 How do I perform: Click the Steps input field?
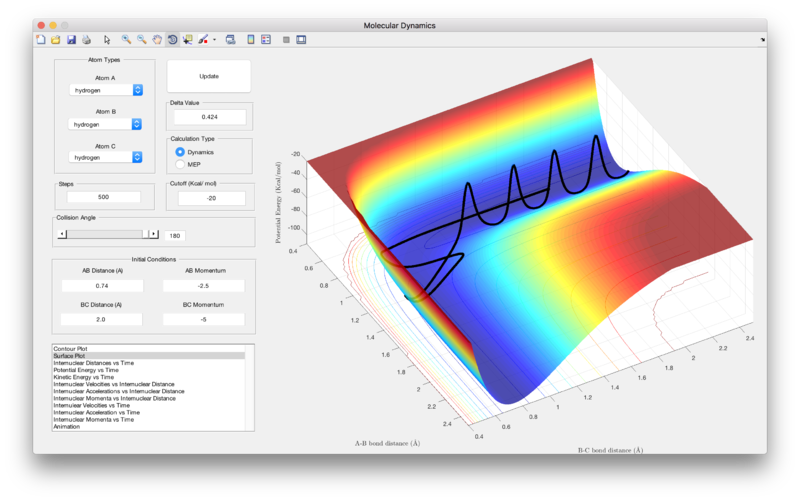104,197
